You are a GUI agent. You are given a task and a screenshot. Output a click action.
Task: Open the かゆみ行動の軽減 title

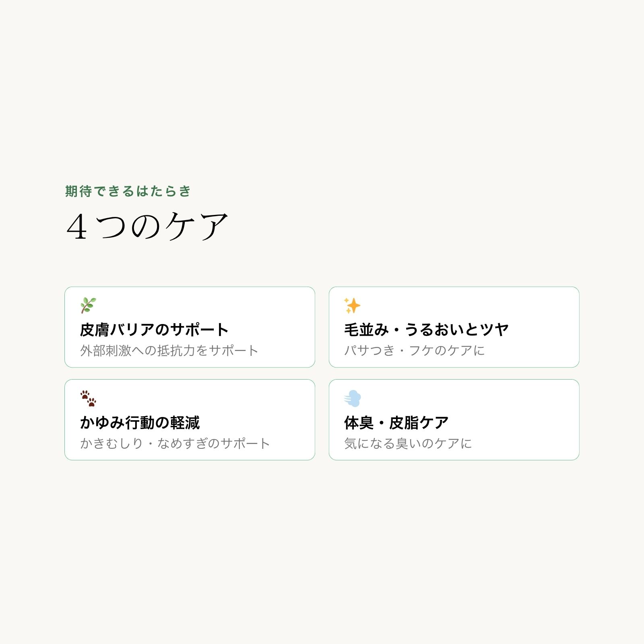140,423
